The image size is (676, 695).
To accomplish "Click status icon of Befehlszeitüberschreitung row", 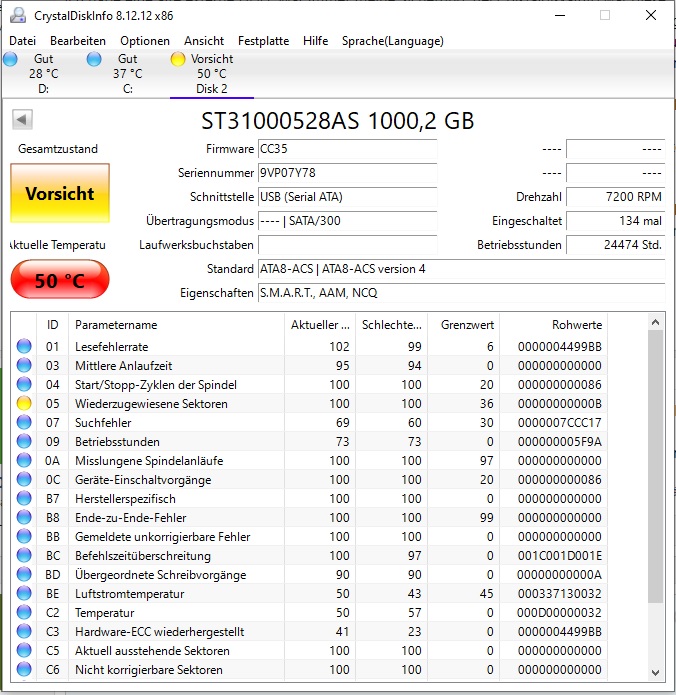I will [24, 555].
